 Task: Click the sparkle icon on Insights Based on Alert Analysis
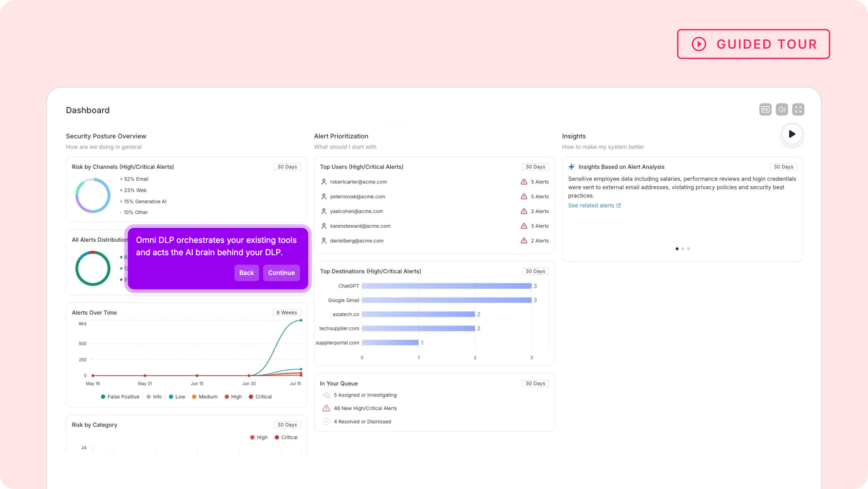coord(571,167)
